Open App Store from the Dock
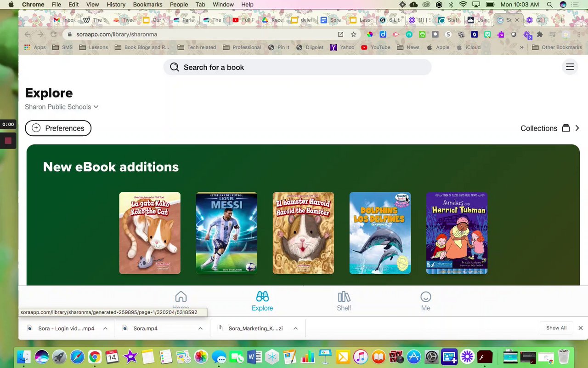The height and width of the screenshot is (368, 588). 414,356
